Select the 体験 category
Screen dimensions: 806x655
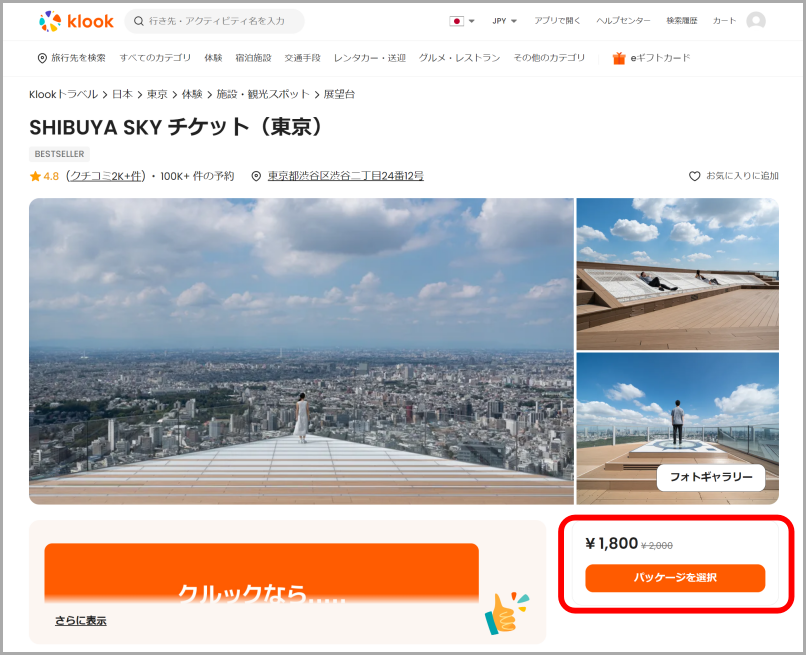(x=213, y=58)
